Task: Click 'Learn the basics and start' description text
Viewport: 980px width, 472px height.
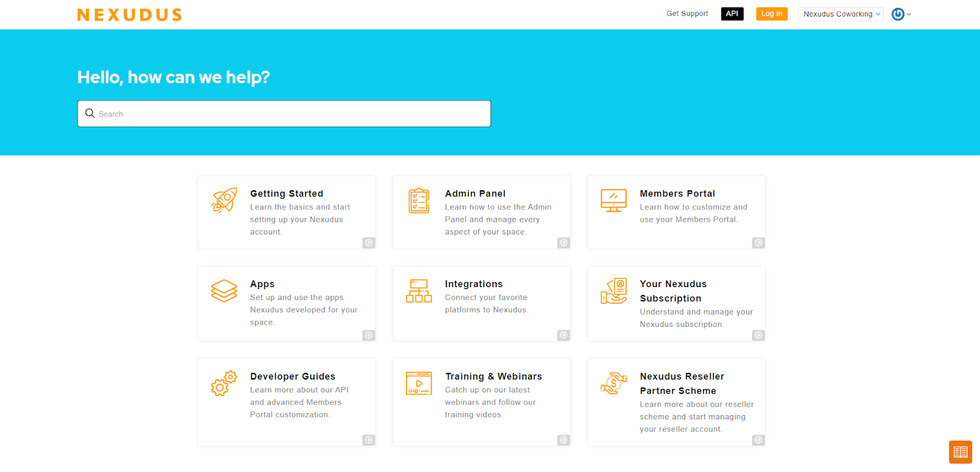Action: pyautogui.click(x=300, y=207)
